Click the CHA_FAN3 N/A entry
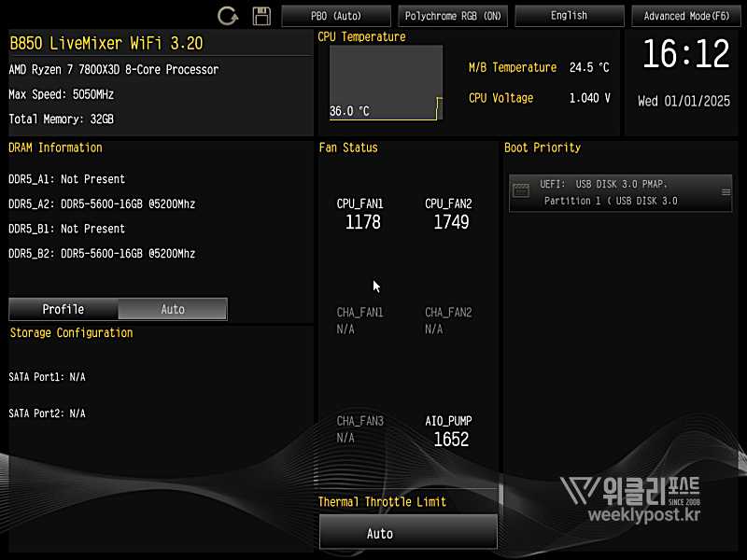Image resolution: width=747 pixels, height=560 pixels. pyautogui.click(x=360, y=428)
